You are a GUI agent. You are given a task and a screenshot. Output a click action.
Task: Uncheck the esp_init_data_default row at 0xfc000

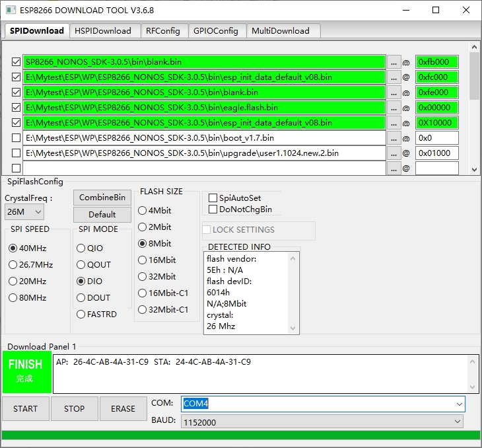pos(16,77)
